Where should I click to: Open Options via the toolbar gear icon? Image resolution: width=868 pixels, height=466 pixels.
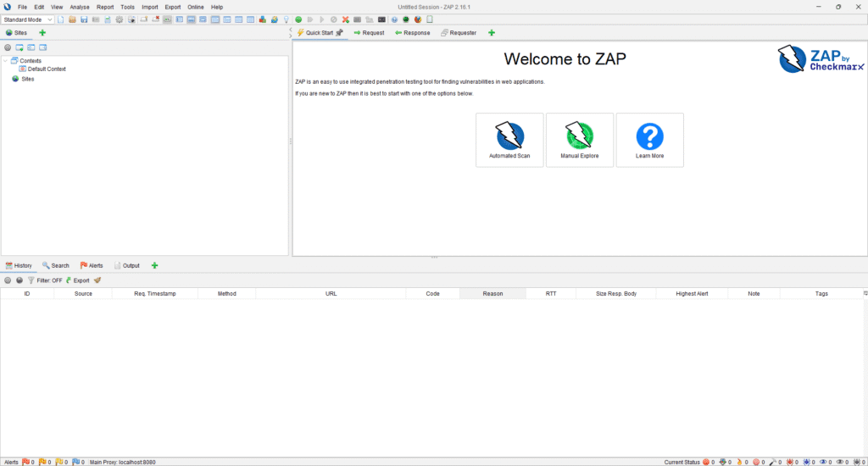(x=119, y=19)
